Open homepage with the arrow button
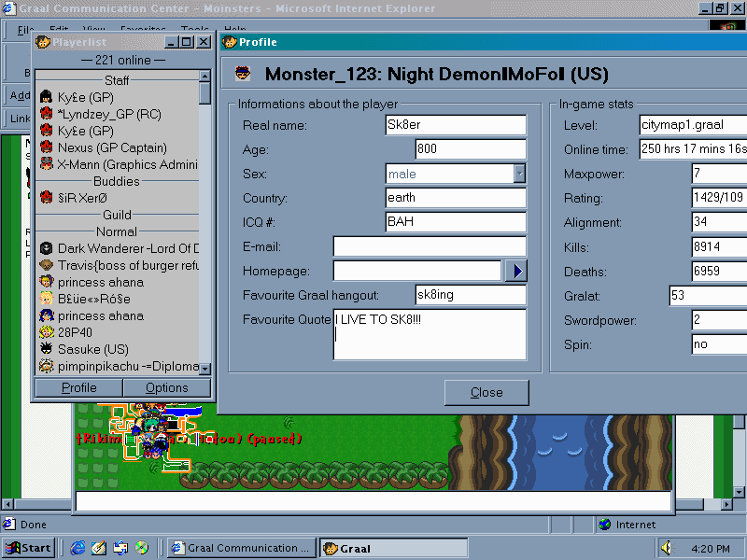This screenshot has width=747, height=560. tap(516, 271)
